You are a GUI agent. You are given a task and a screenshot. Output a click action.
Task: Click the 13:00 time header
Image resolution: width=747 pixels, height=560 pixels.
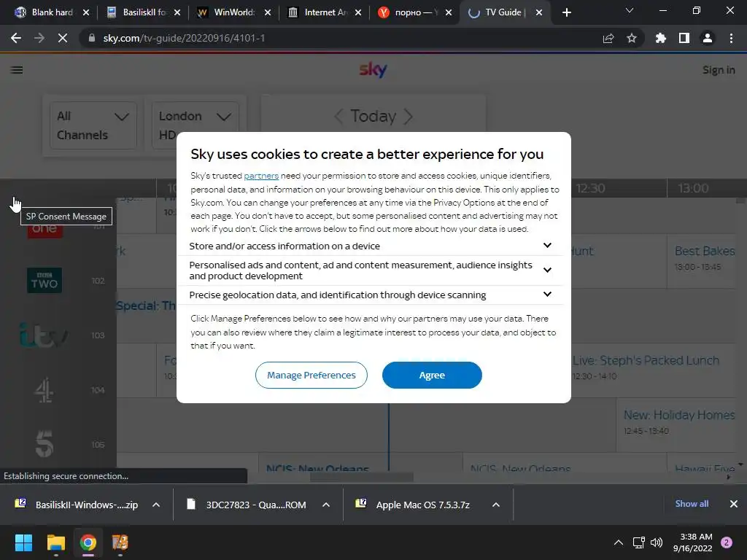point(693,188)
